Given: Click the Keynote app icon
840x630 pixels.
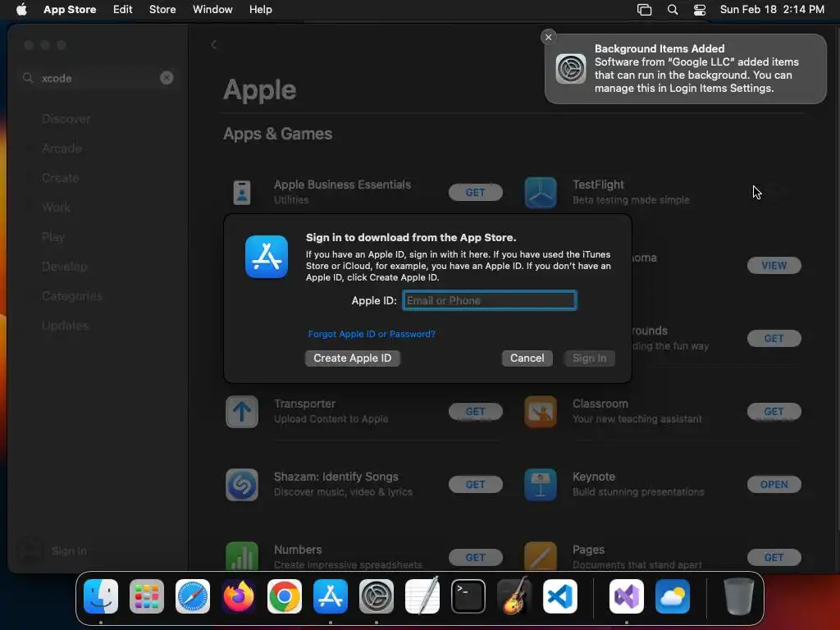Looking at the screenshot, I should tap(540, 484).
